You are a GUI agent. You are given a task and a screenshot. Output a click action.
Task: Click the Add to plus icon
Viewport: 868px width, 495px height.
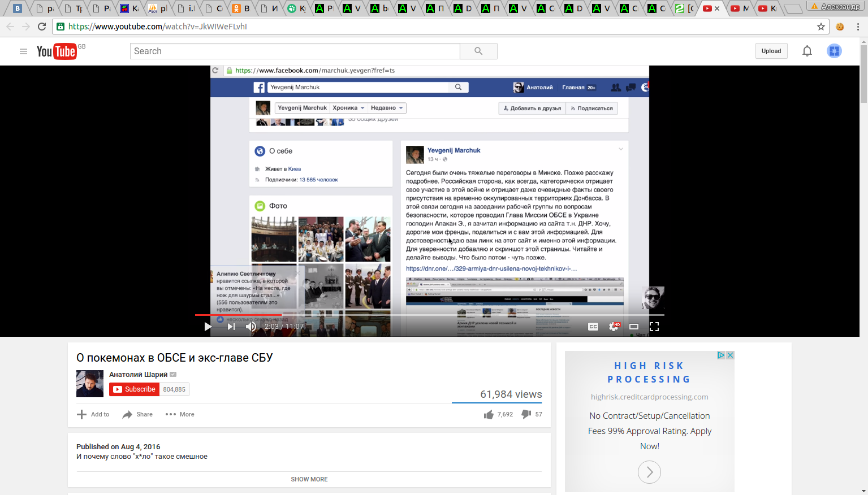(x=81, y=414)
